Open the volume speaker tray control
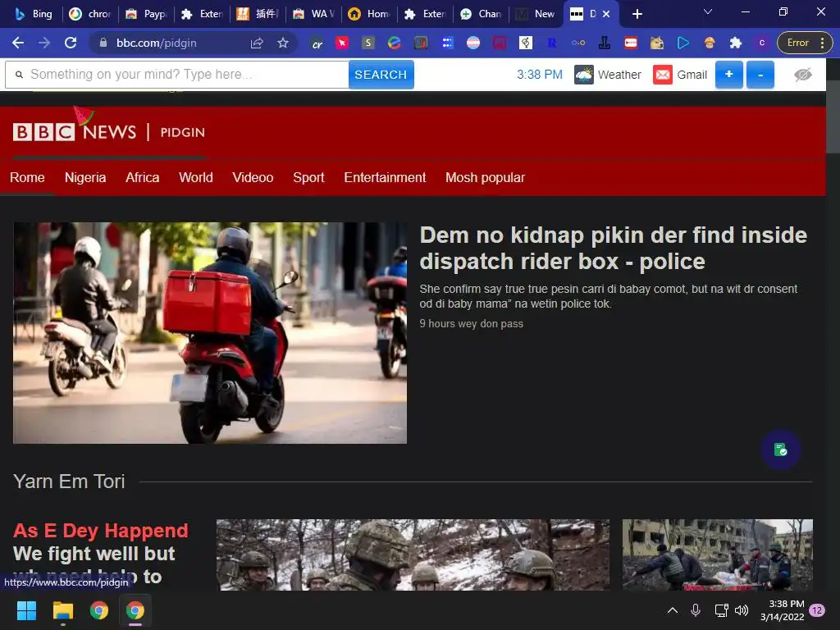The width and height of the screenshot is (840, 630). click(742, 610)
